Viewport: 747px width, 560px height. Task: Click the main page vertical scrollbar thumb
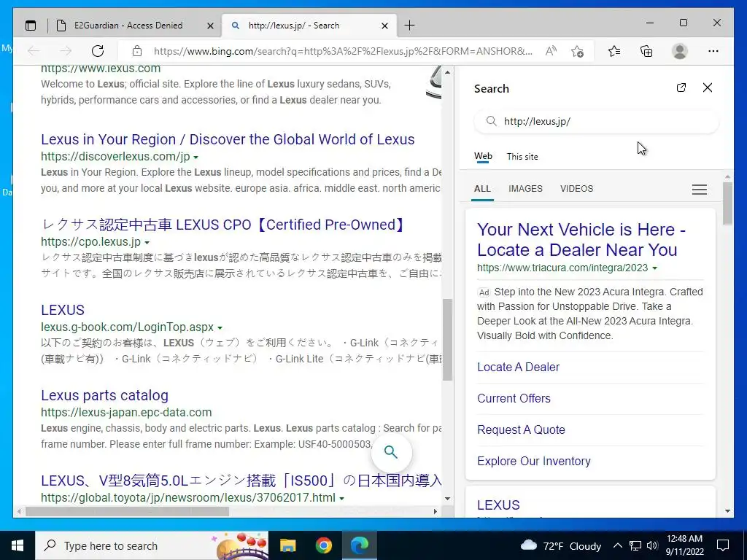[x=447, y=340]
